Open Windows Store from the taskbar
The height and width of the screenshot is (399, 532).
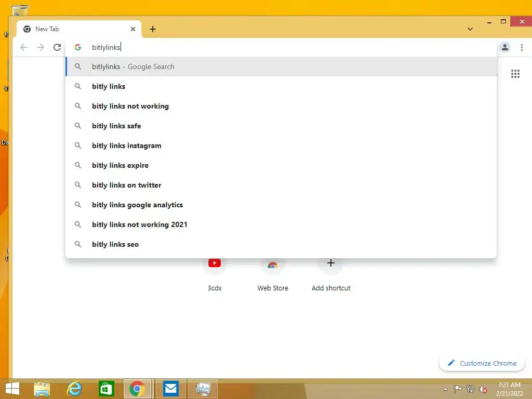click(x=106, y=389)
